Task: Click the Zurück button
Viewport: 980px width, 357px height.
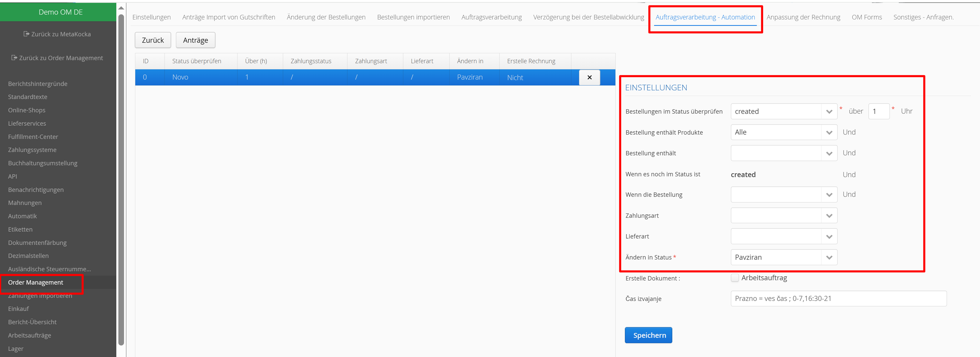Action: click(x=152, y=40)
